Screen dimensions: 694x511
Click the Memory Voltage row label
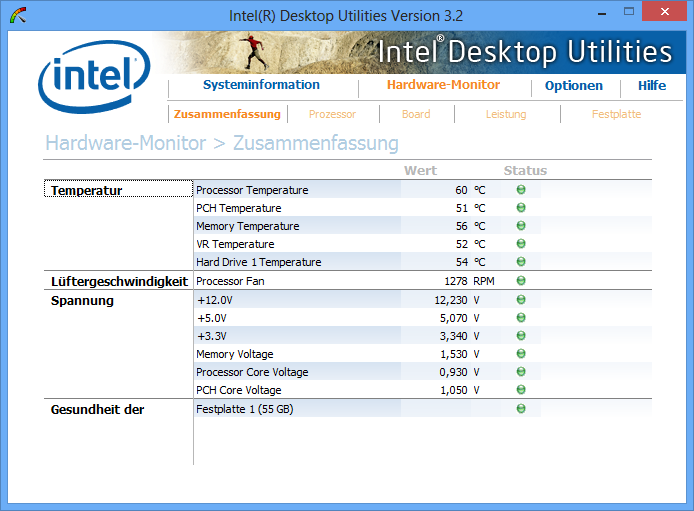pyautogui.click(x=235, y=354)
